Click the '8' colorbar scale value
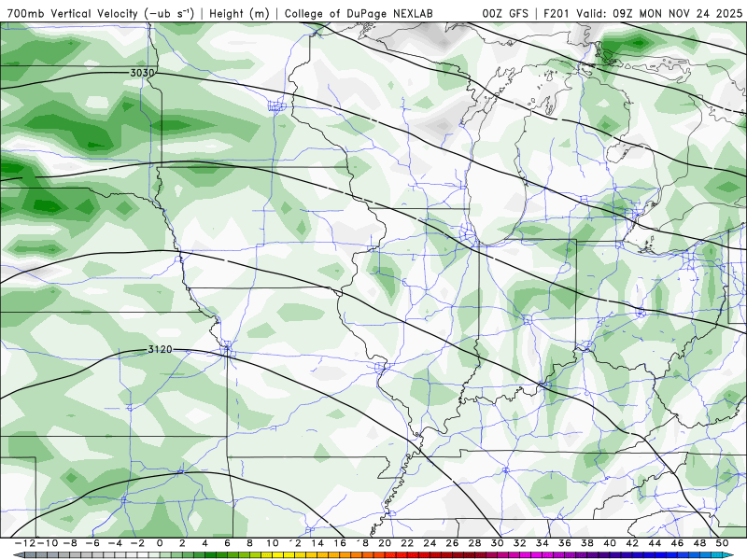 tap(249, 543)
